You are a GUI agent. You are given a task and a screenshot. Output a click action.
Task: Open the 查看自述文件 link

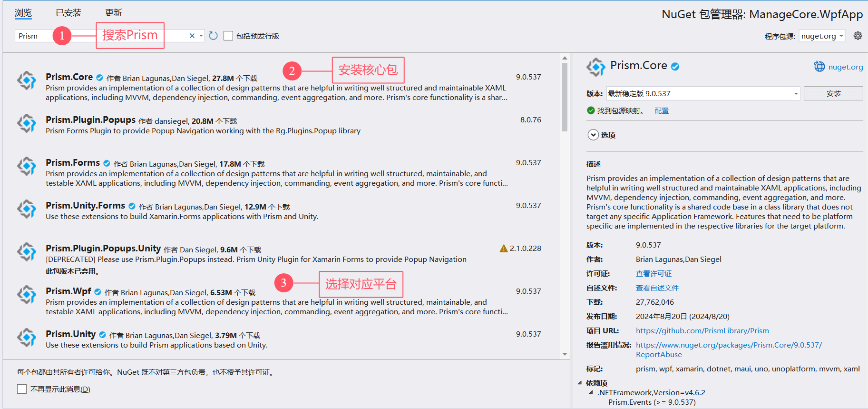point(657,288)
